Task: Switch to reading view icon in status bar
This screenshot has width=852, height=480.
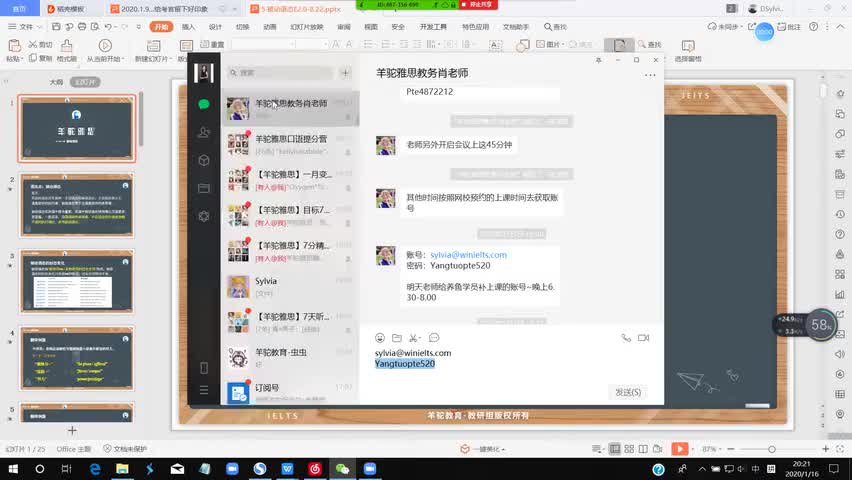Action: coord(643,448)
